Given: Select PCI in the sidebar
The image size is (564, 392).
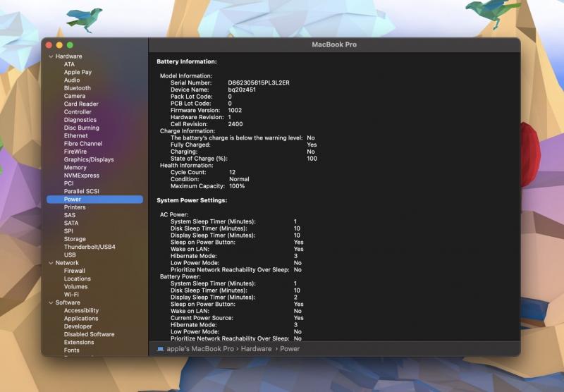Looking at the screenshot, I should (x=68, y=183).
